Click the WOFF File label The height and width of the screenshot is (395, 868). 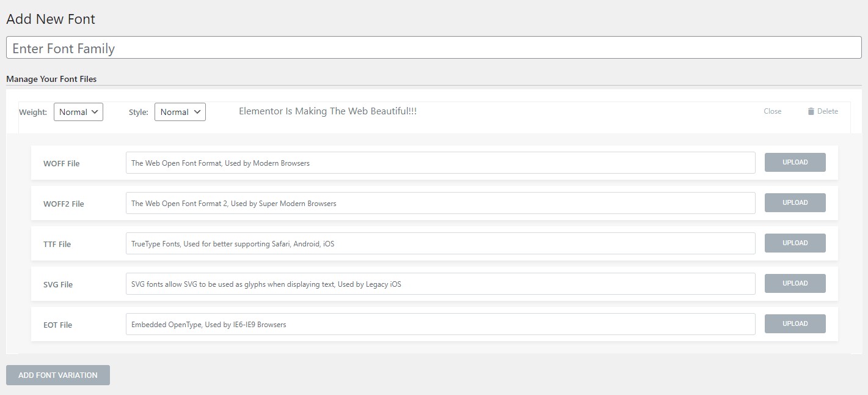(61, 163)
